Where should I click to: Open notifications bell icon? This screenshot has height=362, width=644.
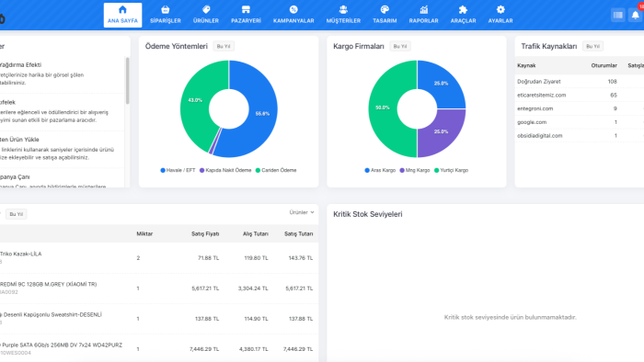coord(636,16)
